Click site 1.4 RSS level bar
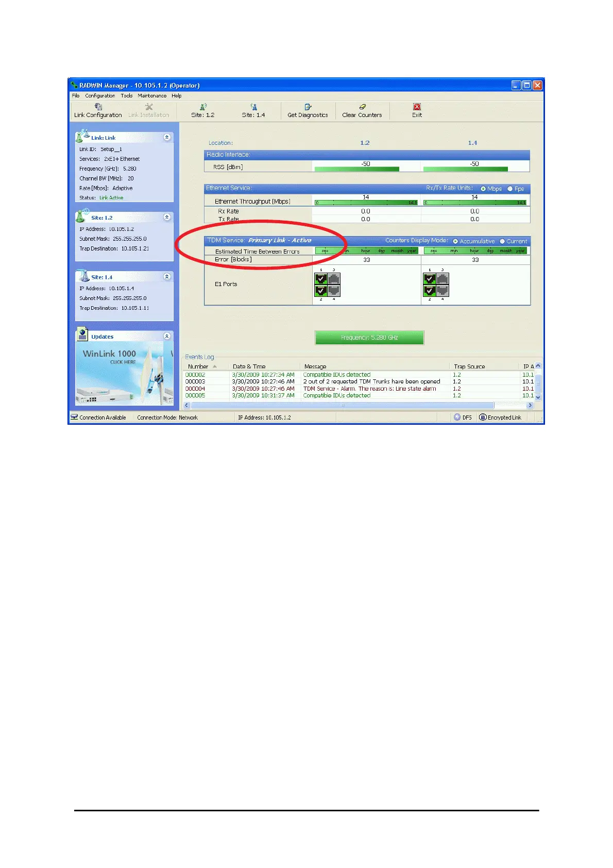 coord(466,169)
